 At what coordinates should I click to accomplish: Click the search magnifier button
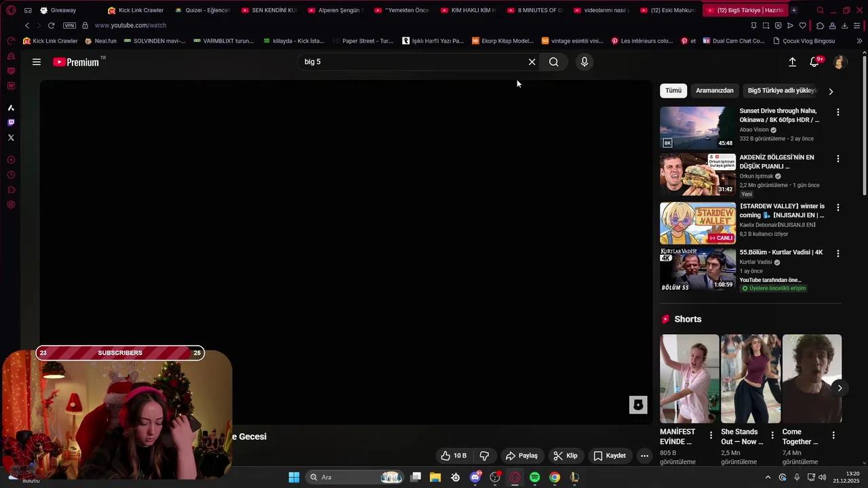(x=554, y=62)
